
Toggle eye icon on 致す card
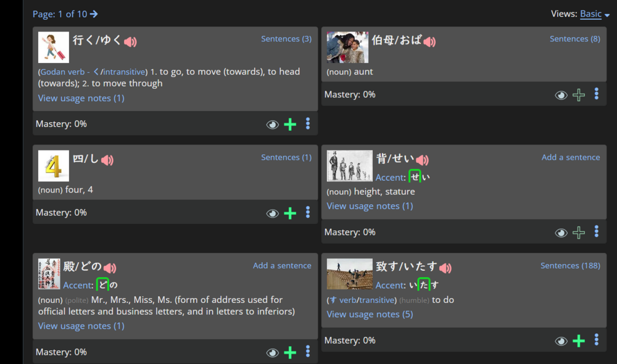(561, 341)
